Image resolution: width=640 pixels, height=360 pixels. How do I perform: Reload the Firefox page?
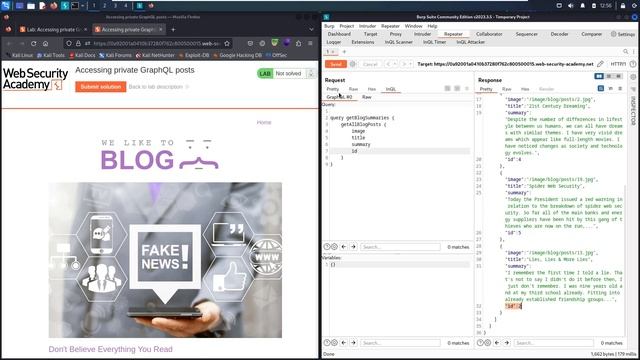(x=33, y=43)
